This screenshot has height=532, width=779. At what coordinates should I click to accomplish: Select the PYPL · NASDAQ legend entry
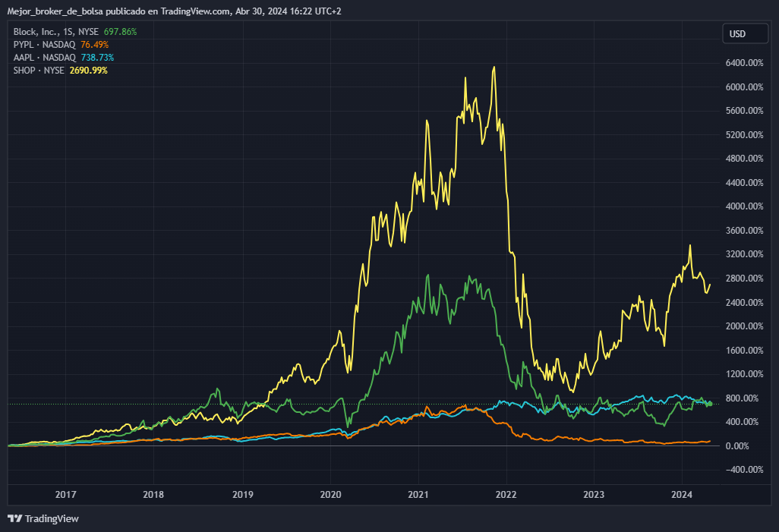click(44, 45)
